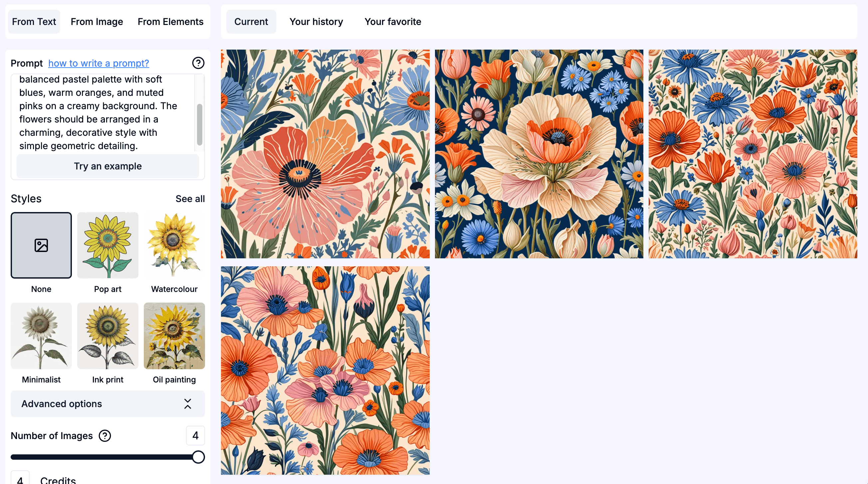The width and height of the screenshot is (868, 484).
Task: Select the None style image placeholder
Action: click(x=41, y=245)
